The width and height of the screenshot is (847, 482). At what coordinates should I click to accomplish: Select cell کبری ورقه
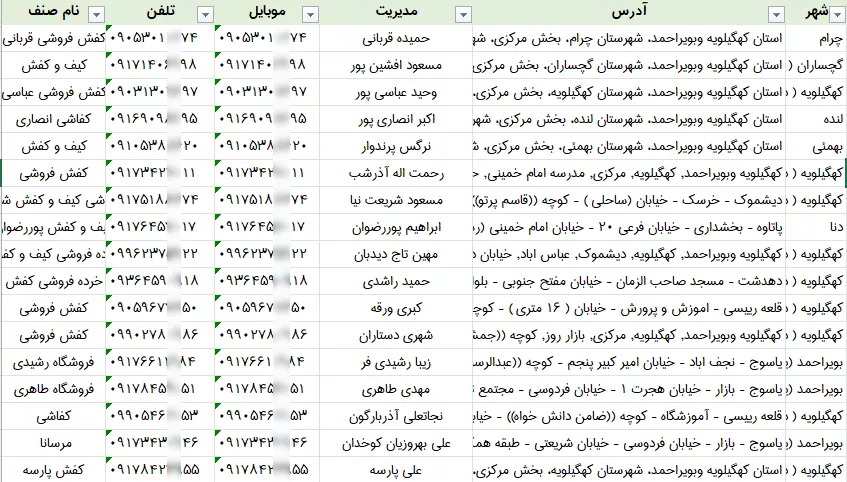(x=396, y=309)
